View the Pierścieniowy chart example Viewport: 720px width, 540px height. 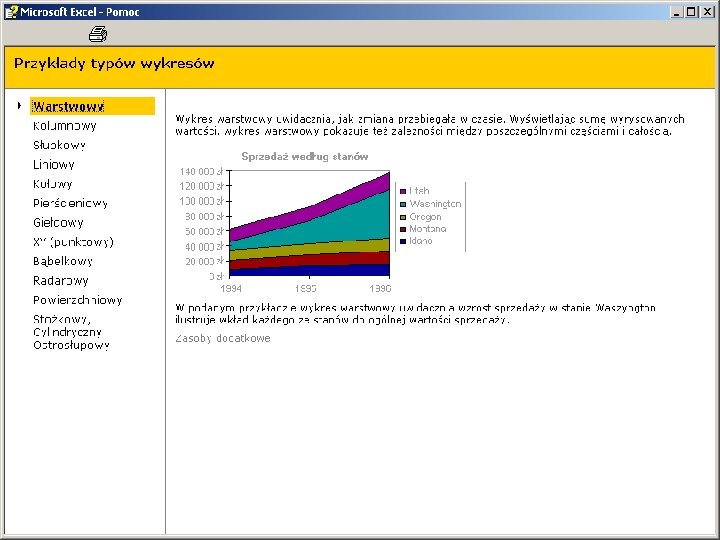tap(70, 203)
